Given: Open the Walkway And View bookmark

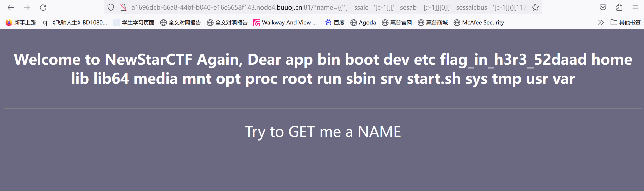Looking at the screenshot, I should [285, 22].
